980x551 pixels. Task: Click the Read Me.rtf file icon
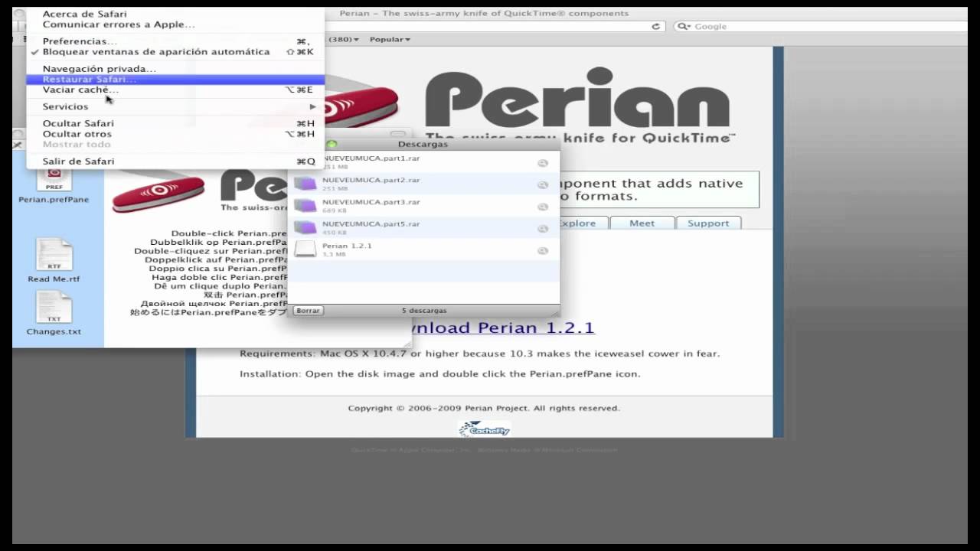point(54,255)
